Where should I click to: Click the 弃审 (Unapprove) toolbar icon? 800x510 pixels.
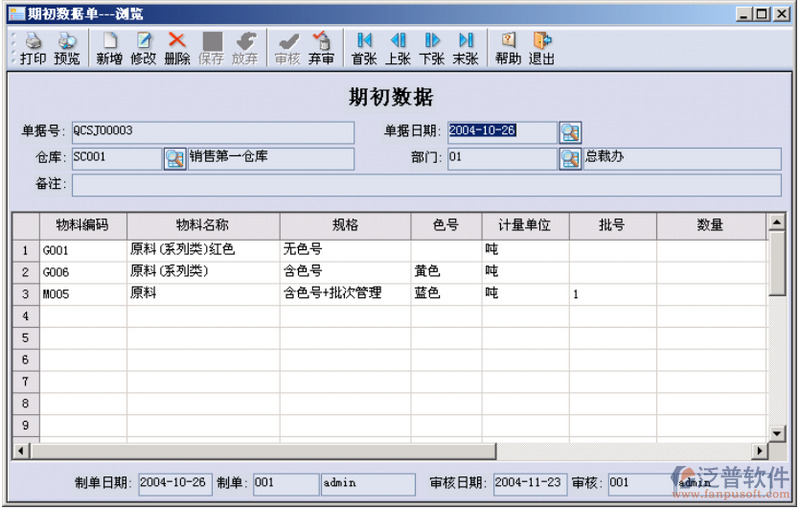click(321, 48)
